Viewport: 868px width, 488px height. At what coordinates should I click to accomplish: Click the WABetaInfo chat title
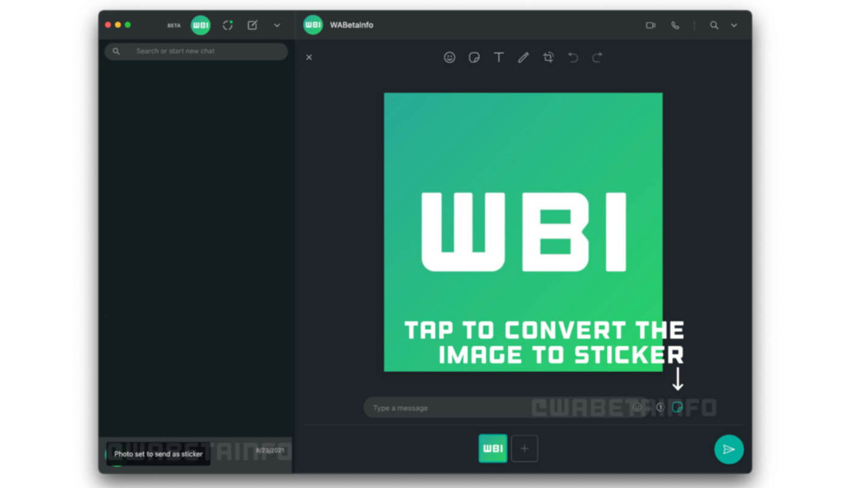pos(351,25)
